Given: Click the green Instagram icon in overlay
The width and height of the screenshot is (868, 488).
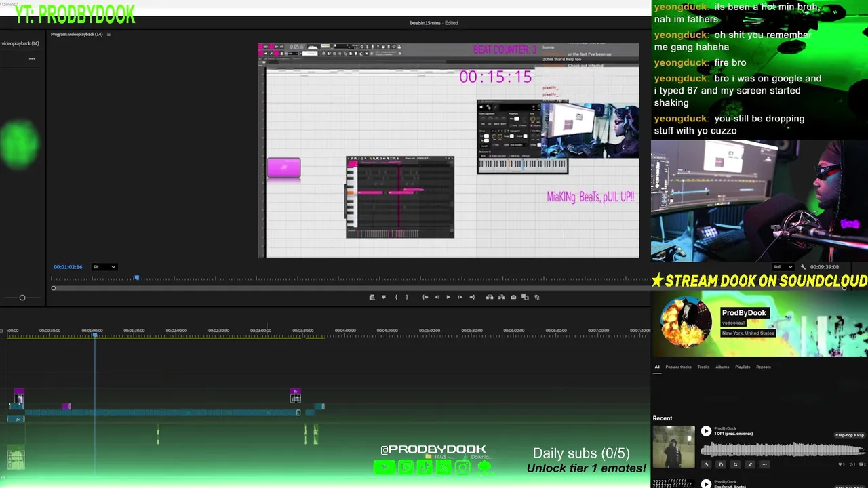Looking at the screenshot, I should (x=462, y=466).
